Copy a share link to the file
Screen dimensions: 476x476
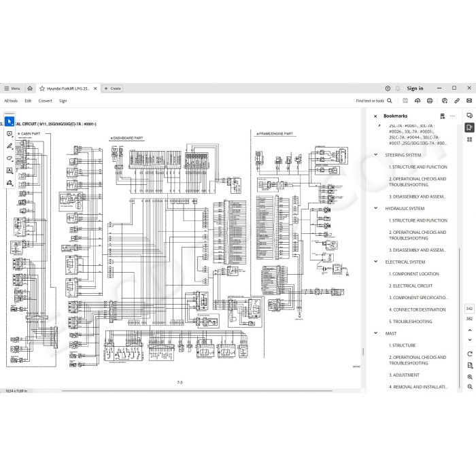tap(457, 101)
